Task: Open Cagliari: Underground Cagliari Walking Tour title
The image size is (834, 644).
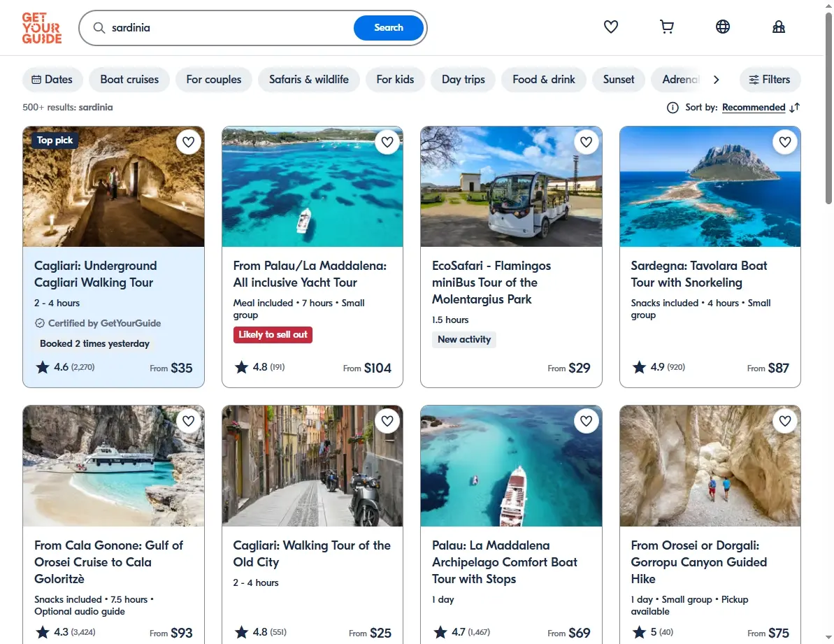Action: point(96,274)
